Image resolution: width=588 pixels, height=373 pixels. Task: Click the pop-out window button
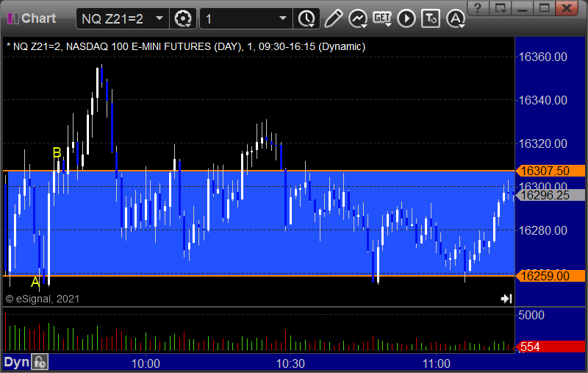pyautogui.click(x=501, y=7)
